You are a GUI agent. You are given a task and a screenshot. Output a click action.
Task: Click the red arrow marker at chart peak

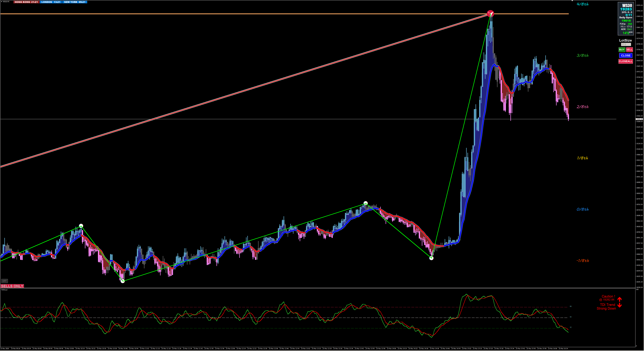[x=490, y=13]
